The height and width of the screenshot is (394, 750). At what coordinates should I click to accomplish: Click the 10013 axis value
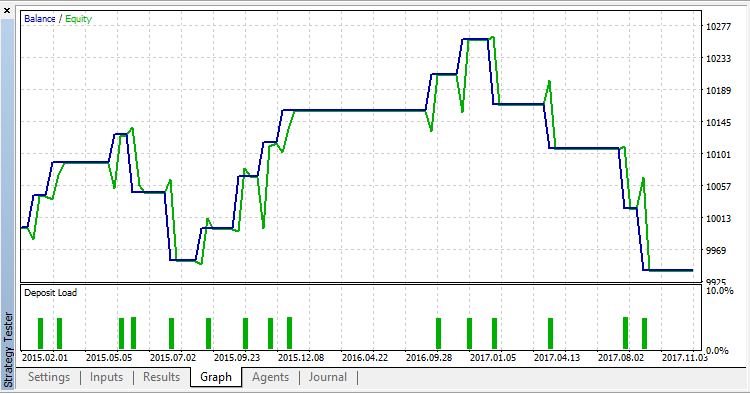[718, 219]
